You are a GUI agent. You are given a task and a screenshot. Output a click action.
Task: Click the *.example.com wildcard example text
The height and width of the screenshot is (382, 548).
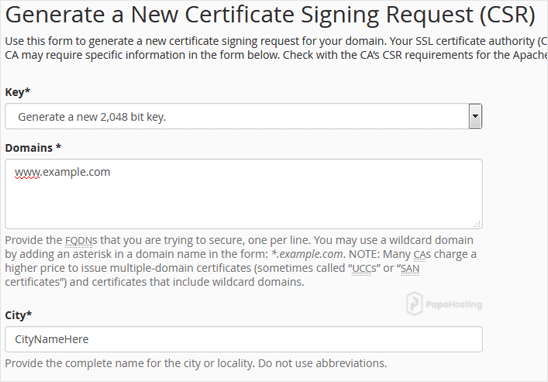[307, 254]
